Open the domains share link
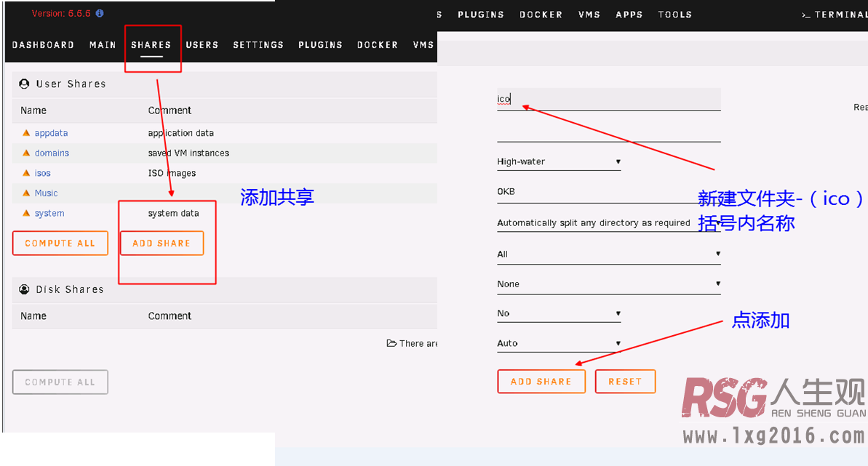The image size is (868, 466). 52,153
